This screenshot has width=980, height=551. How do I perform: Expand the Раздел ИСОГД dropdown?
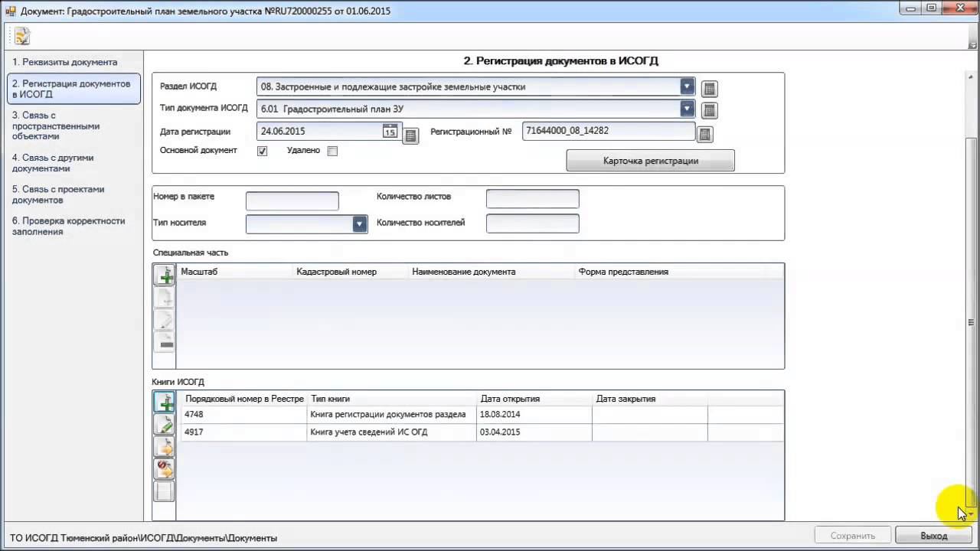[687, 86]
